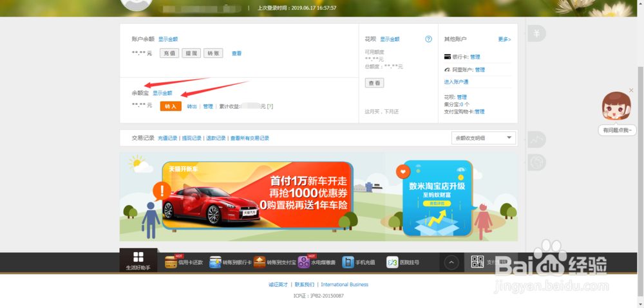Screen dimensions: 644x308
Task: Click 查看详情 button in blue banner
Action: 437,203
